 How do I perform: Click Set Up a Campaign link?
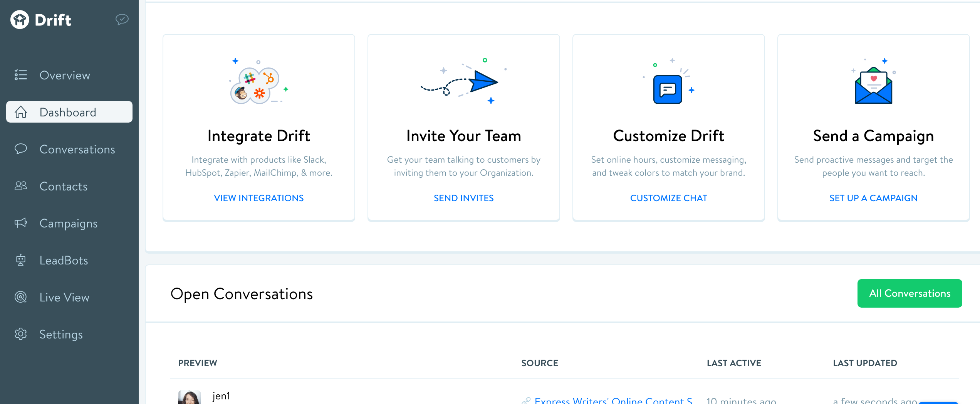tap(873, 198)
